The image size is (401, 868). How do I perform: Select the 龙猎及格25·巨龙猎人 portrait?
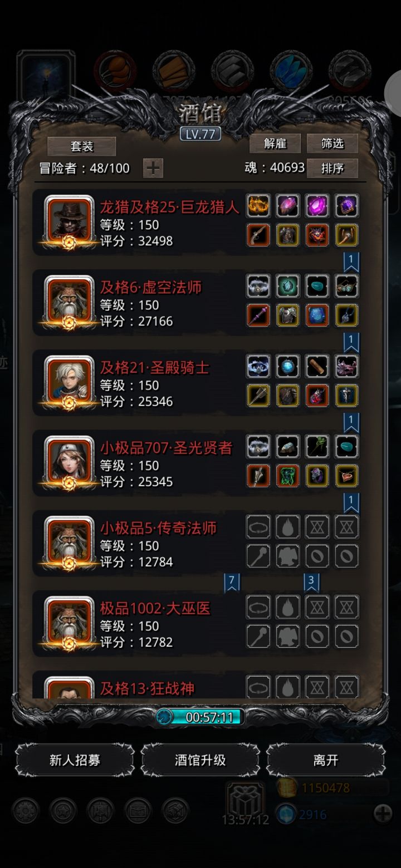pos(69,220)
